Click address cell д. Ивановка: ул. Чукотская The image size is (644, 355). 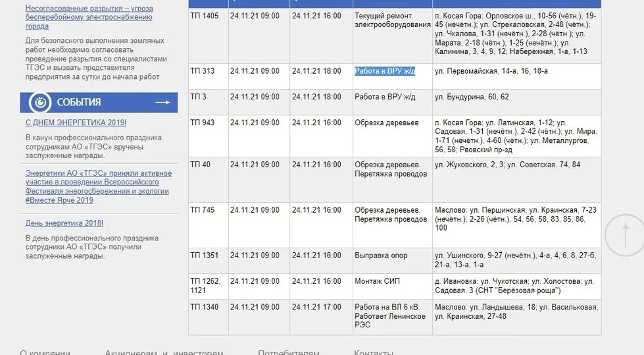point(516,287)
